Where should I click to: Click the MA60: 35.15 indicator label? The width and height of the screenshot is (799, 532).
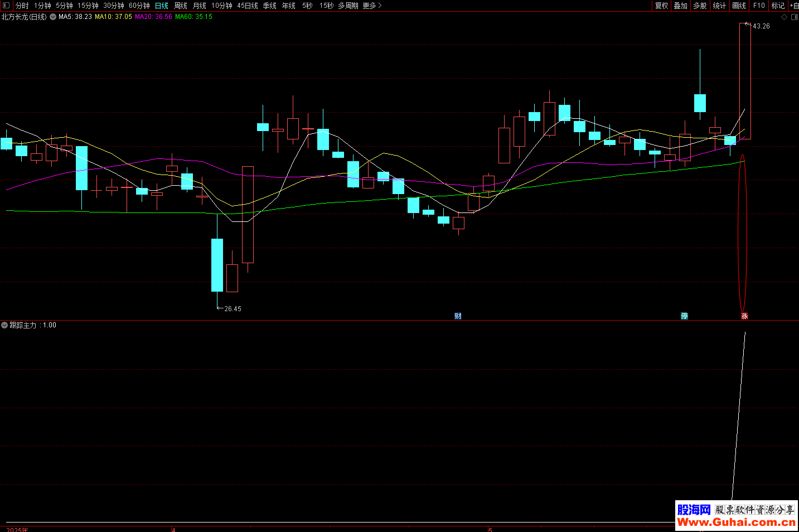[194, 17]
